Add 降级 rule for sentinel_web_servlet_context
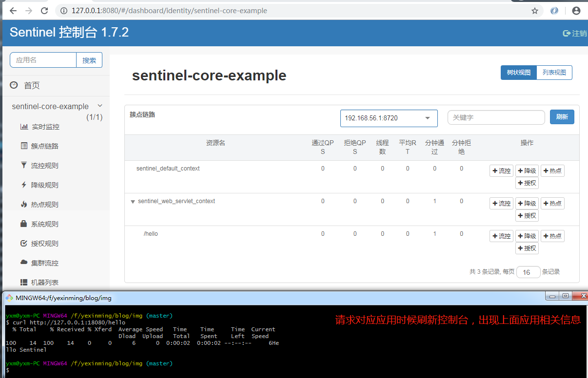This screenshot has height=378, width=588. pos(527,204)
